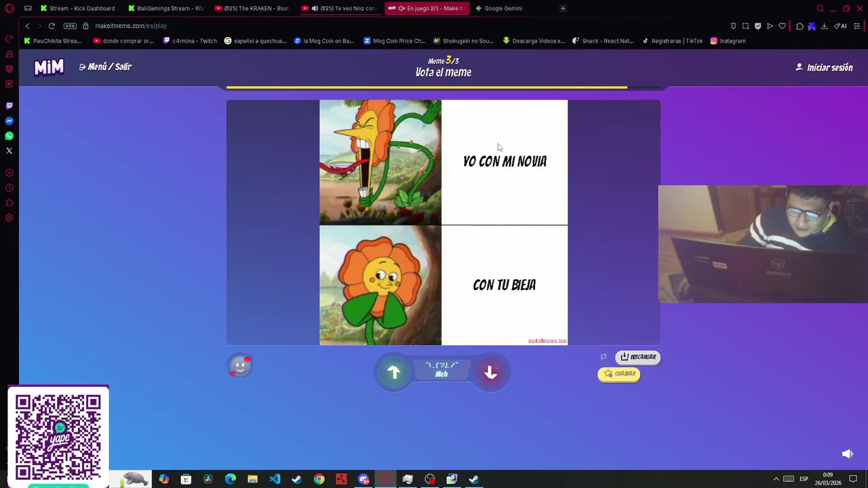
Task: Search tabs with magnifier icon
Action: [820, 8]
